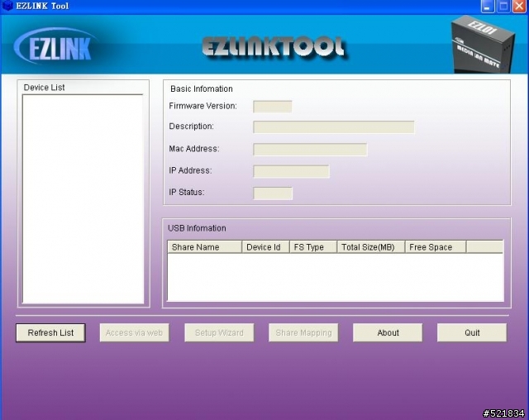Launch the Setup Wizard button
This screenshot has height=420, width=529.
[219, 333]
